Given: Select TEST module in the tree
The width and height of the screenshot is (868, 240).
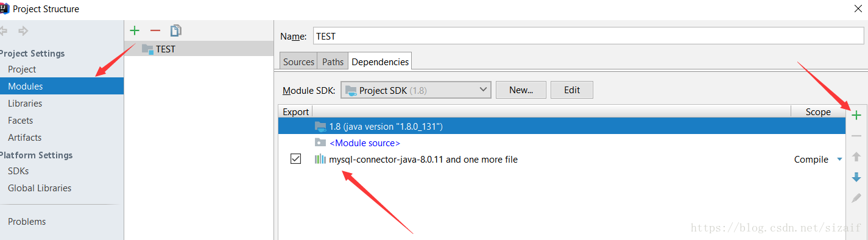Looking at the screenshot, I should (x=199, y=49).
